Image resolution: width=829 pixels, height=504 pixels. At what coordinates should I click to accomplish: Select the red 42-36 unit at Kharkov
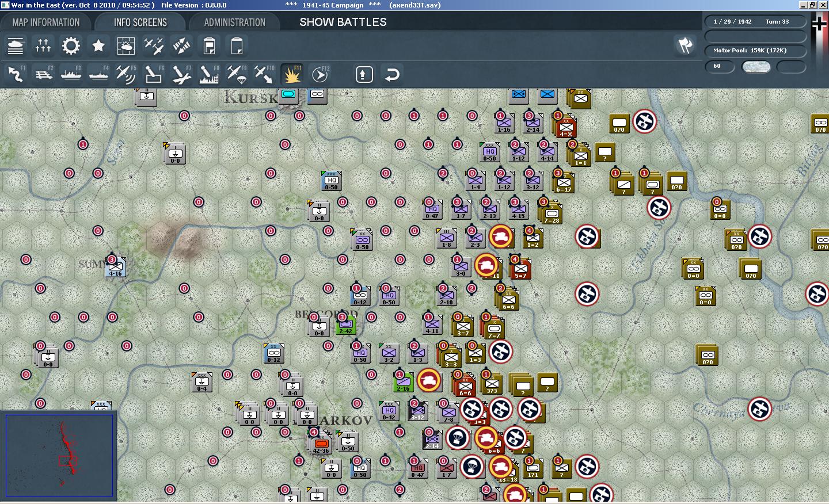(321, 444)
